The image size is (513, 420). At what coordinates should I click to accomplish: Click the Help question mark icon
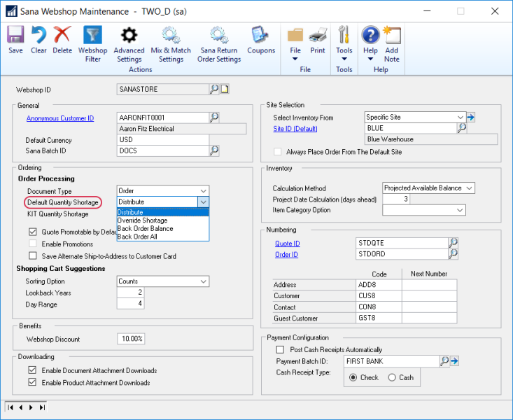(370, 35)
